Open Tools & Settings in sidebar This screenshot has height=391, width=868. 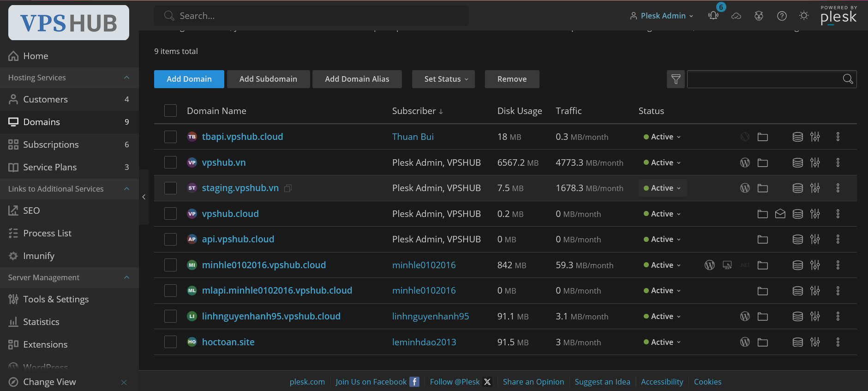pyautogui.click(x=69, y=299)
